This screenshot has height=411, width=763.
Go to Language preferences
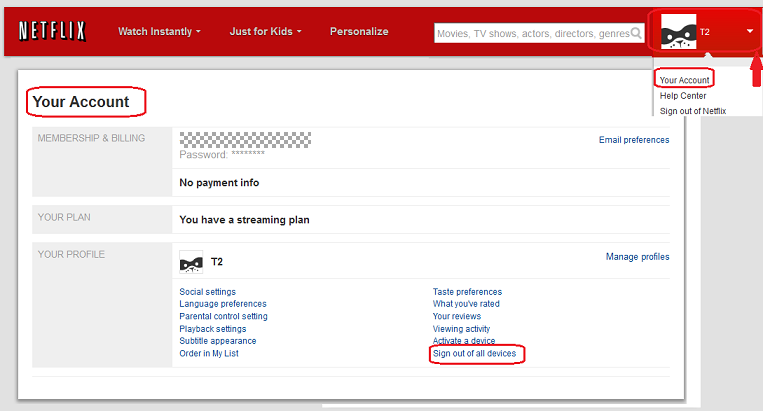click(x=222, y=304)
